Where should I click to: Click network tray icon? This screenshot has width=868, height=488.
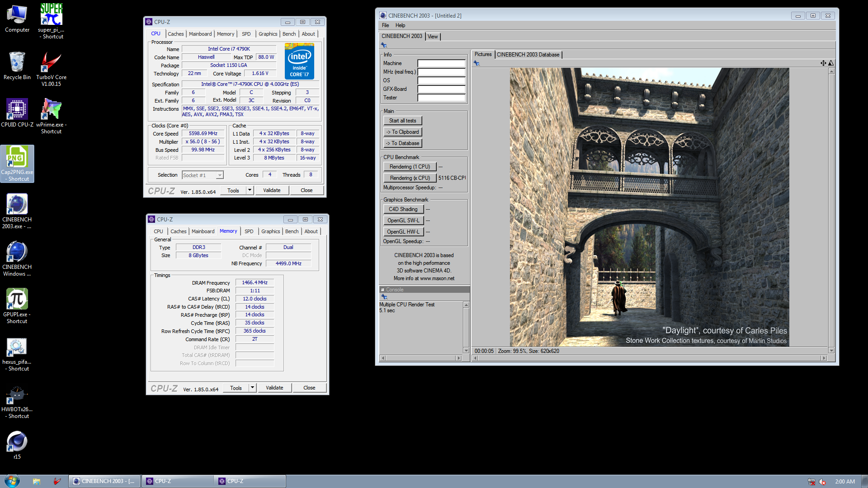coord(811,482)
